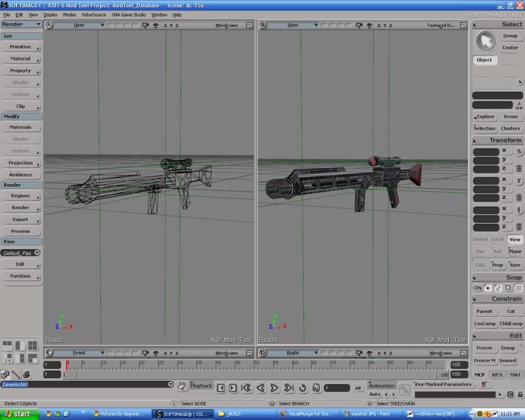525x420 pixels.
Task: Toggle the eye visibility menu in viewport B
Action: click(x=369, y=25)
